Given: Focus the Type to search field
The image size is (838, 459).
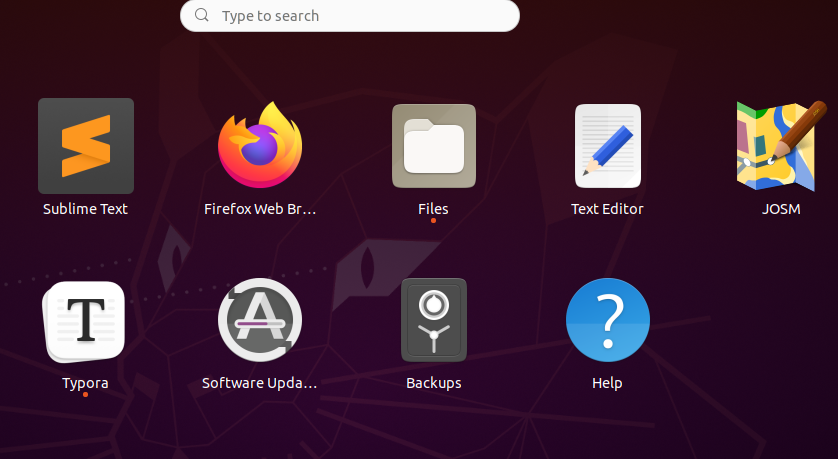Looking at the screenshot, I should (x=350, y=15).
